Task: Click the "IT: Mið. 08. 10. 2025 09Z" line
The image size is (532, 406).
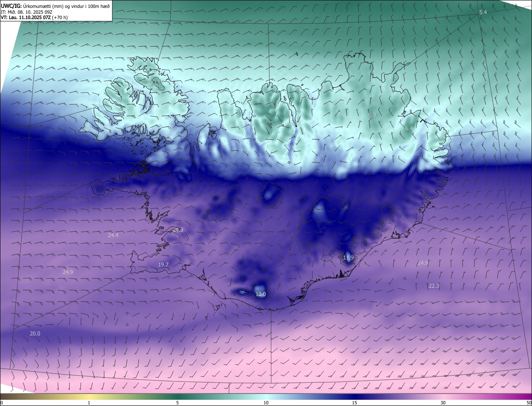Action: tap(26, 12)
